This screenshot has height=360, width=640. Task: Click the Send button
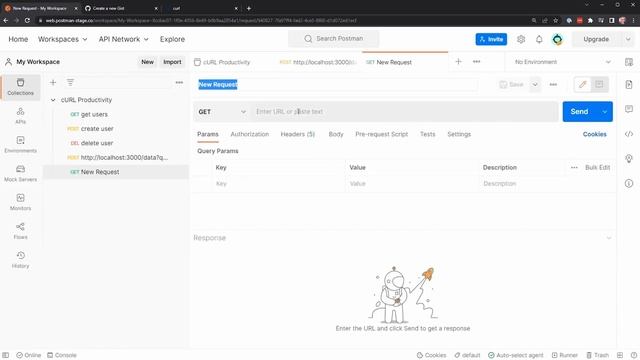click(580, 111)
